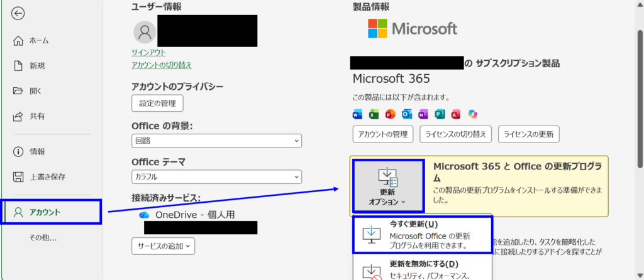Click the 新規 blank page icon
This screenshot has width=644, height=280.
[x=18, y=65]
